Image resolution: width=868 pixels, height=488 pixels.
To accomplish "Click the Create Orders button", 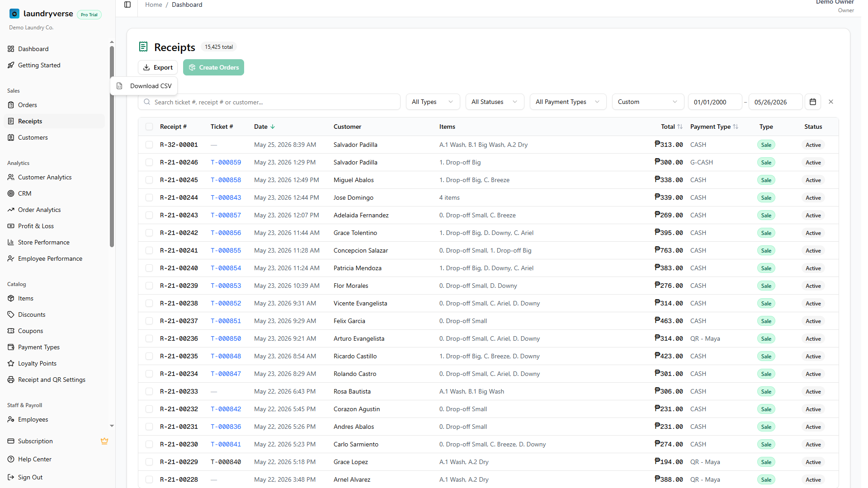I will (x=213, y=67).
